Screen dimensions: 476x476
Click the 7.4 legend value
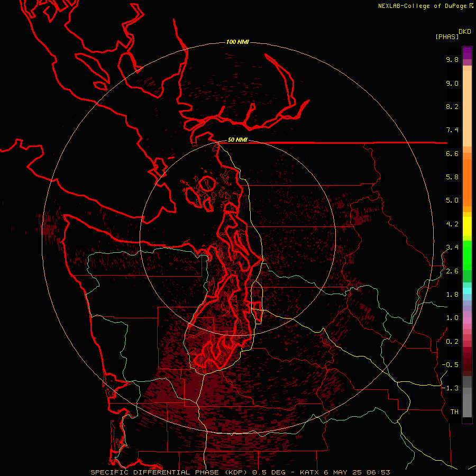452,130
